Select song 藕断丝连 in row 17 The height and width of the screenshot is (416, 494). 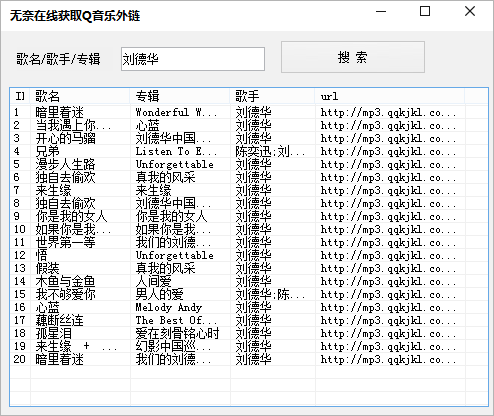coord(60,320)
